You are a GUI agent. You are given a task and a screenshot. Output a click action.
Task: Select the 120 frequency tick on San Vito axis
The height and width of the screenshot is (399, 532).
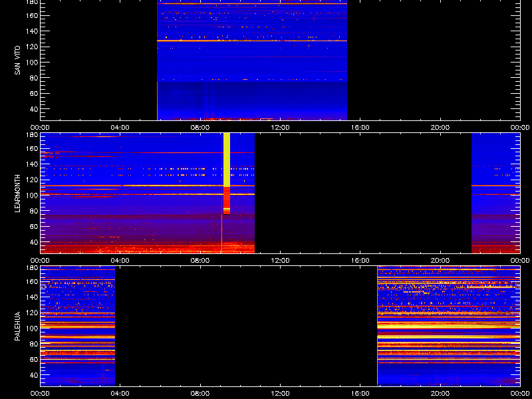[x=32, y=47]
